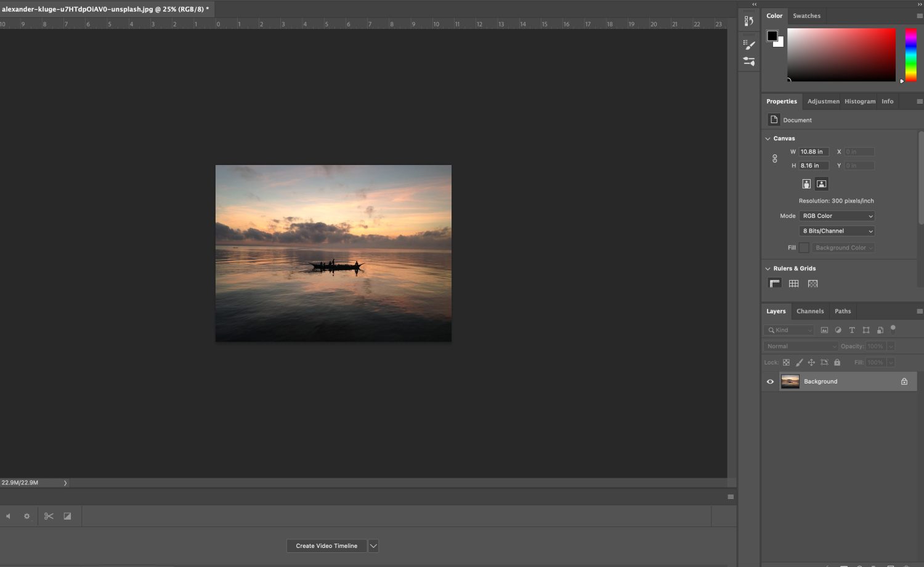Open the layer Kind filter dropdown
Screen dimensions: 924x567
click(x=789, y=330)
